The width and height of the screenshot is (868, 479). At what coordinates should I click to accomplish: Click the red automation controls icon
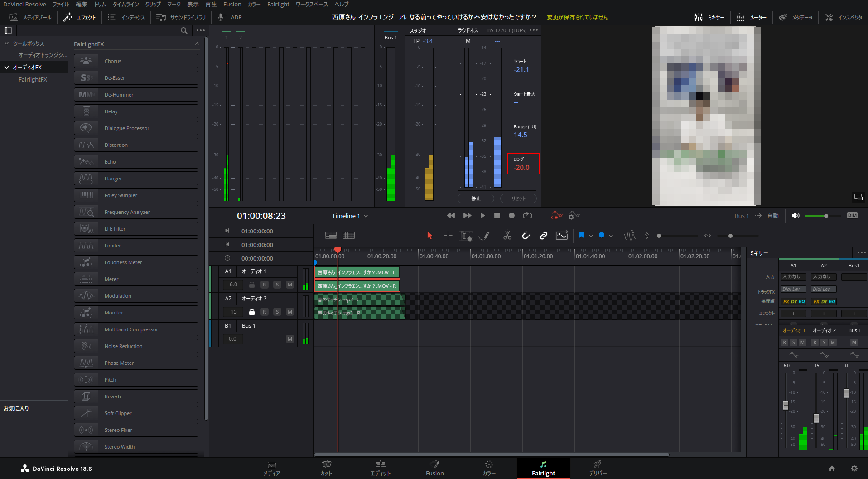point(556,216)
